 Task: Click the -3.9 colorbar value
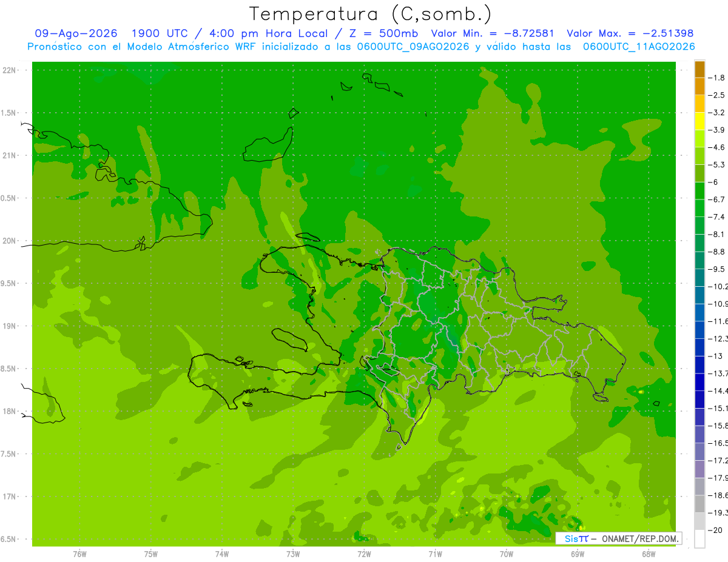tap(716, 130)
